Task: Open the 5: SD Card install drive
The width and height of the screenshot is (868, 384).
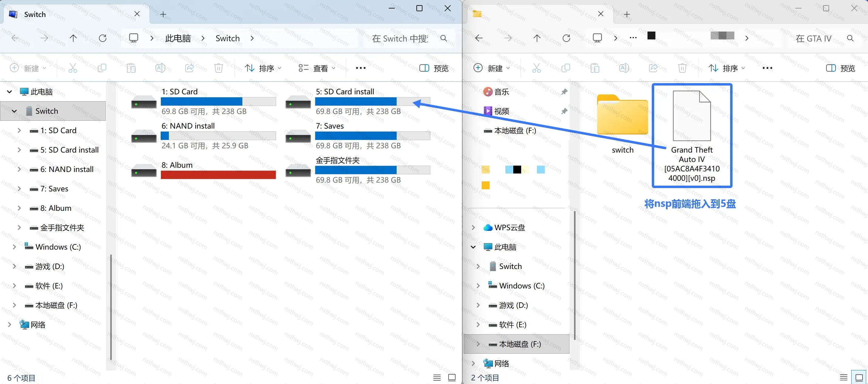Action: [x=357, y=102]
